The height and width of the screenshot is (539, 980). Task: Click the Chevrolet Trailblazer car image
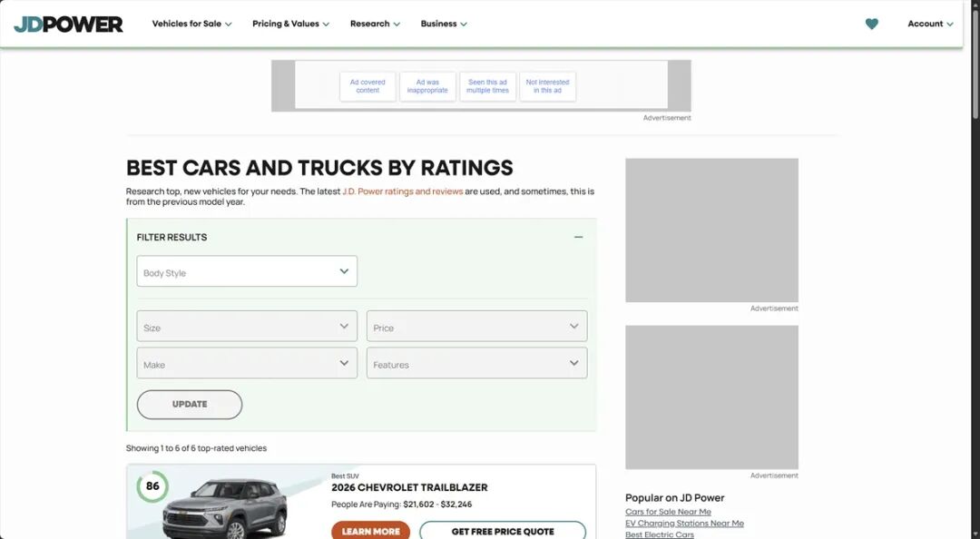[x=225, y=508]
